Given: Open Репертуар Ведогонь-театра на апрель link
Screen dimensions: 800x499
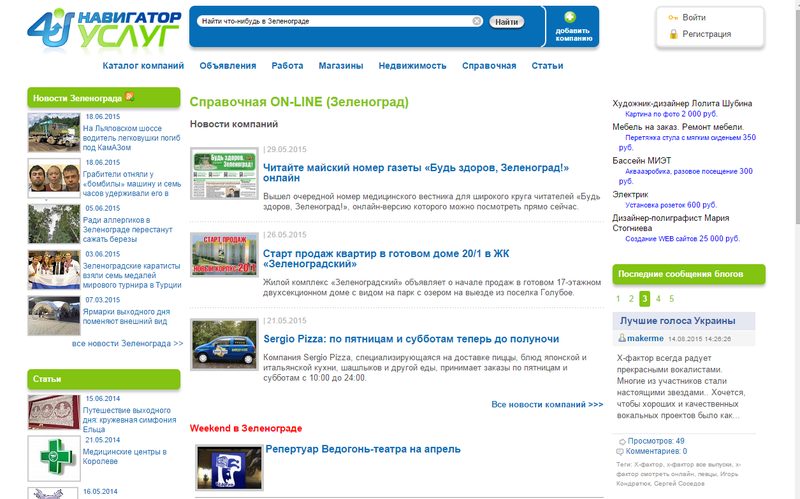Looking at the screenshot, I should coord(363,449).
